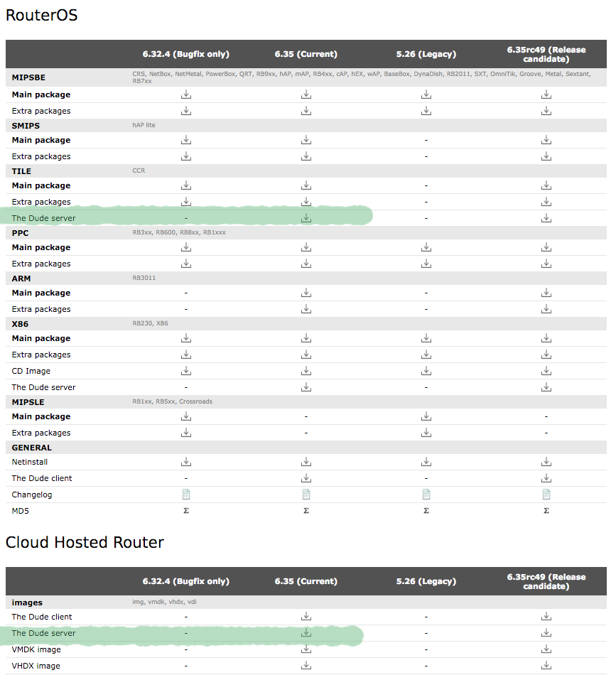Download X86 CD Image 5.26 Legacy

(x=426, y=371)
